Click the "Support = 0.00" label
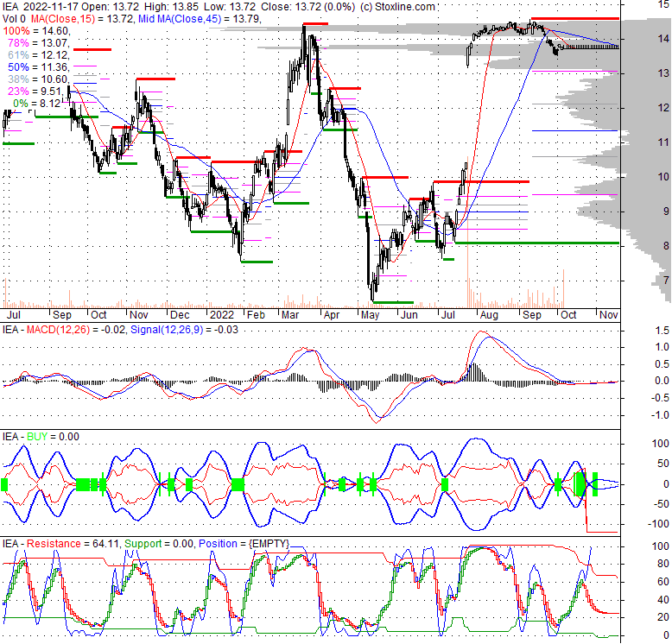 [x=159, y=544]
